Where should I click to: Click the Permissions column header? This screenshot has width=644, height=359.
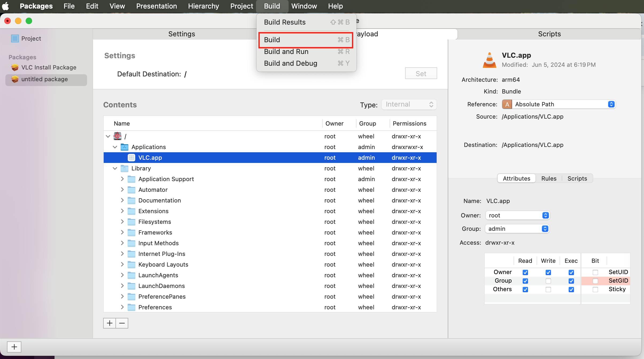click(413, 123)
